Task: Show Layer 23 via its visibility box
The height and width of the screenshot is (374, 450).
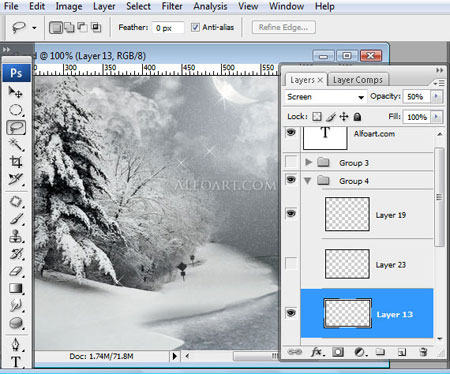Action: [x=291, y=263]
